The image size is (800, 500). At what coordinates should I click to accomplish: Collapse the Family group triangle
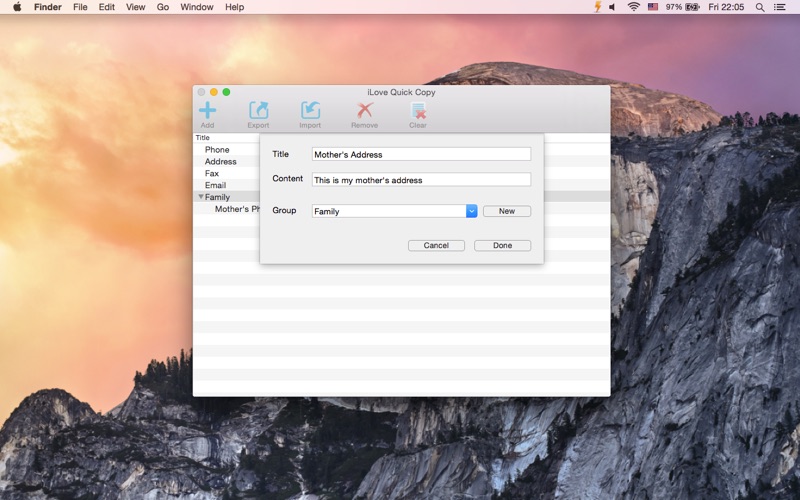pos(201,197)
